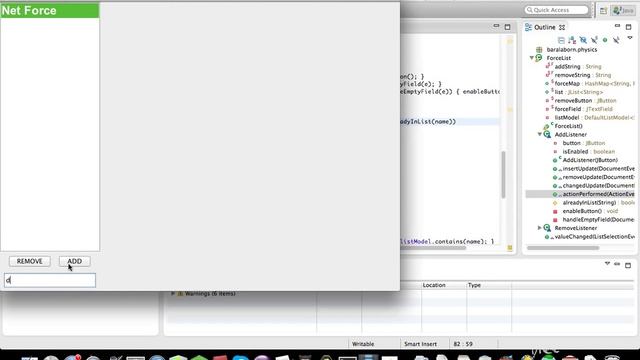
Task: Select addString field in Outline
Action: point(578,67)
